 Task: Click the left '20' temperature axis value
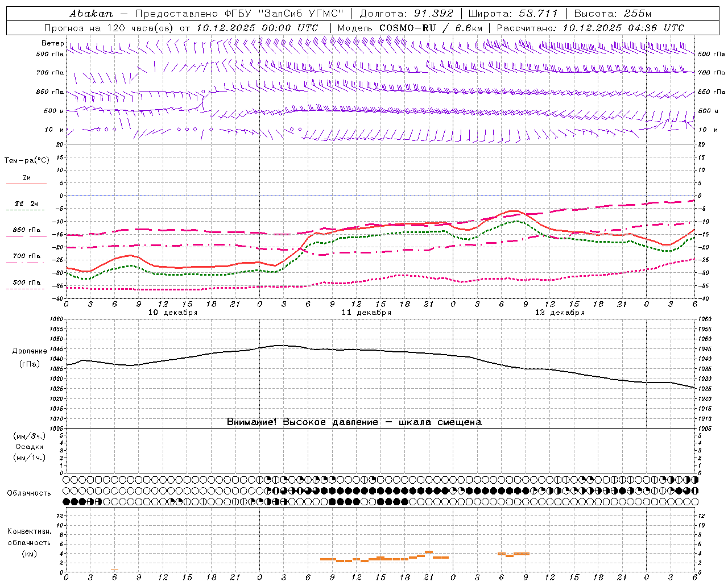coord(60,144)
